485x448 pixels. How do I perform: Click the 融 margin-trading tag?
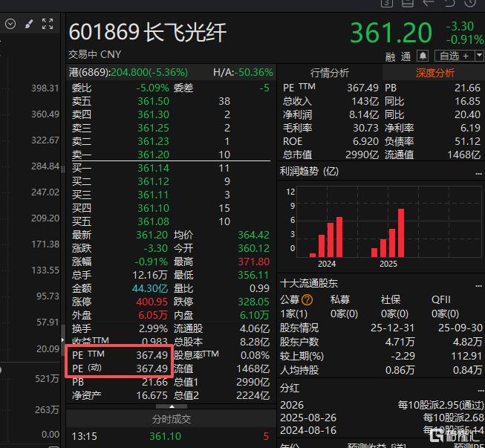click(x=391, y=56)
